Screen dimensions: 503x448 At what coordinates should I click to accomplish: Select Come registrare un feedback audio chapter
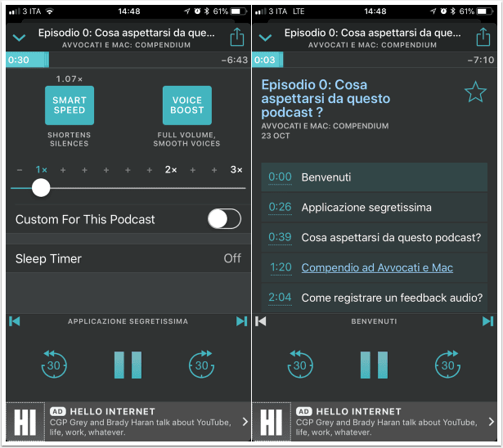[x=374, y=298]
